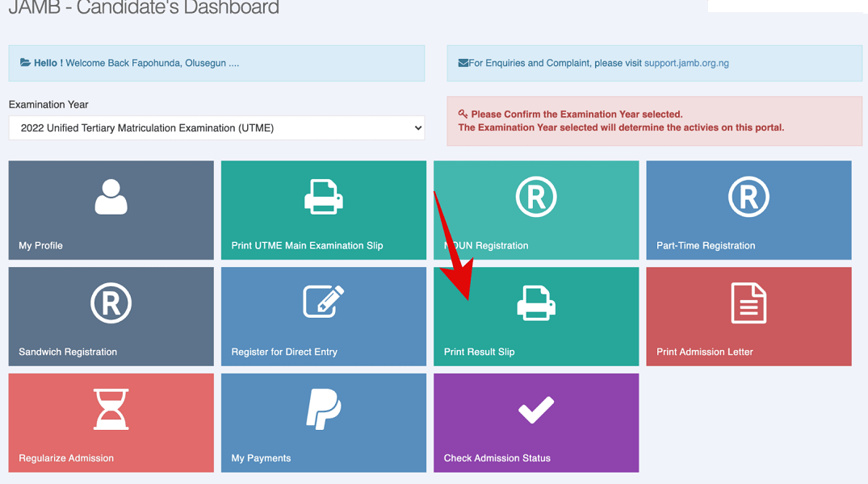
Task: Click the PayPal icon above My Payments
Action: pyautogui.click(x=323, y=409)
